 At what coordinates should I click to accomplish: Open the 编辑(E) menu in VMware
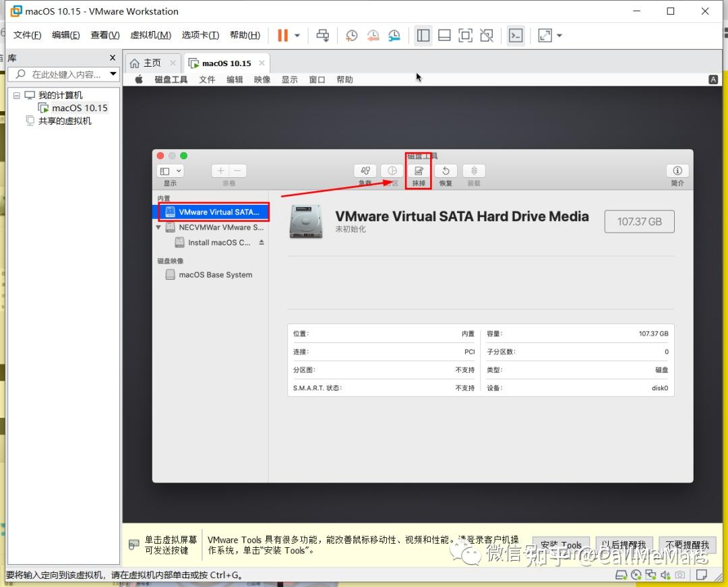(65, 35)
